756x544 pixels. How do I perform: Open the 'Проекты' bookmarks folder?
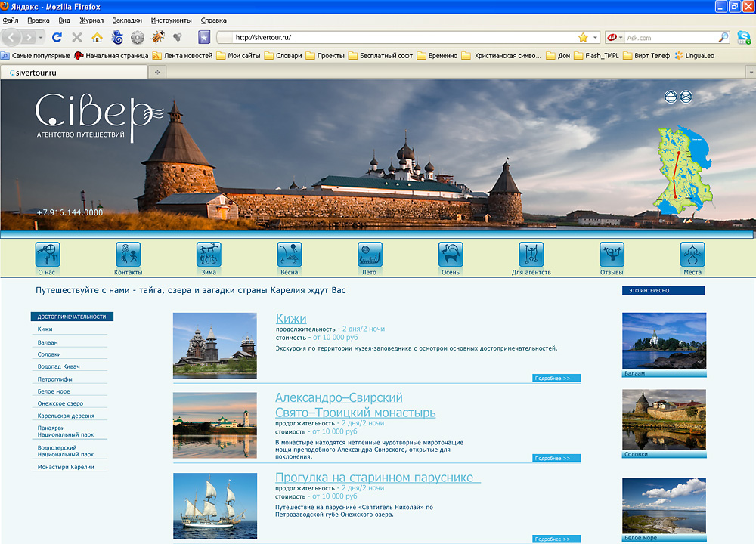click(x=325, y=56)
